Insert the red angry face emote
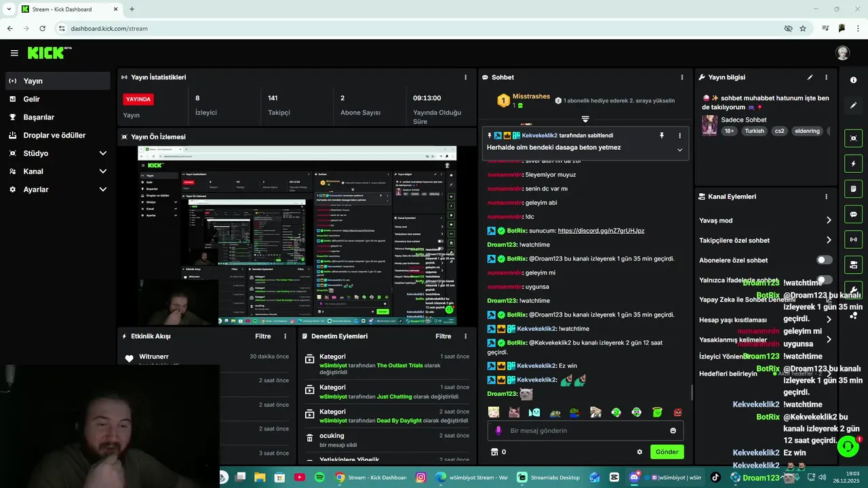 coord(677,412)
